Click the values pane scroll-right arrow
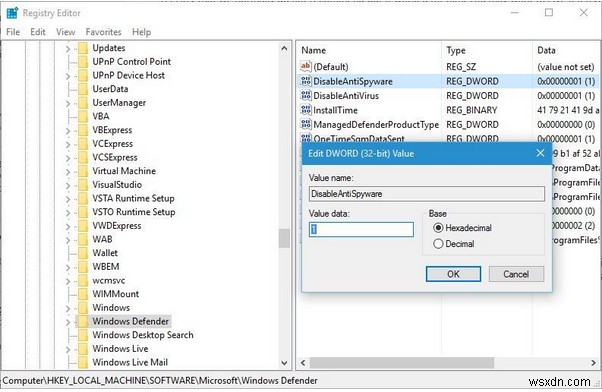602x392 pixels. [x=594, y=362]
